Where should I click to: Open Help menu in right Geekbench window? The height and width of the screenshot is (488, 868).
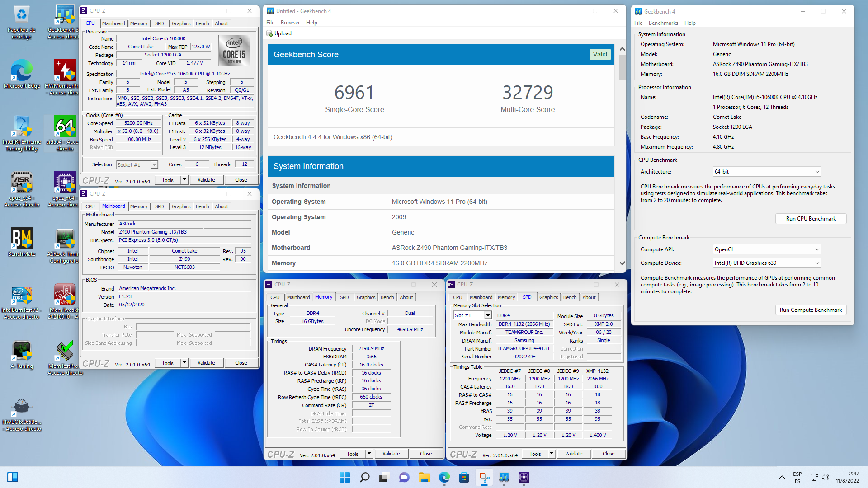690,23
